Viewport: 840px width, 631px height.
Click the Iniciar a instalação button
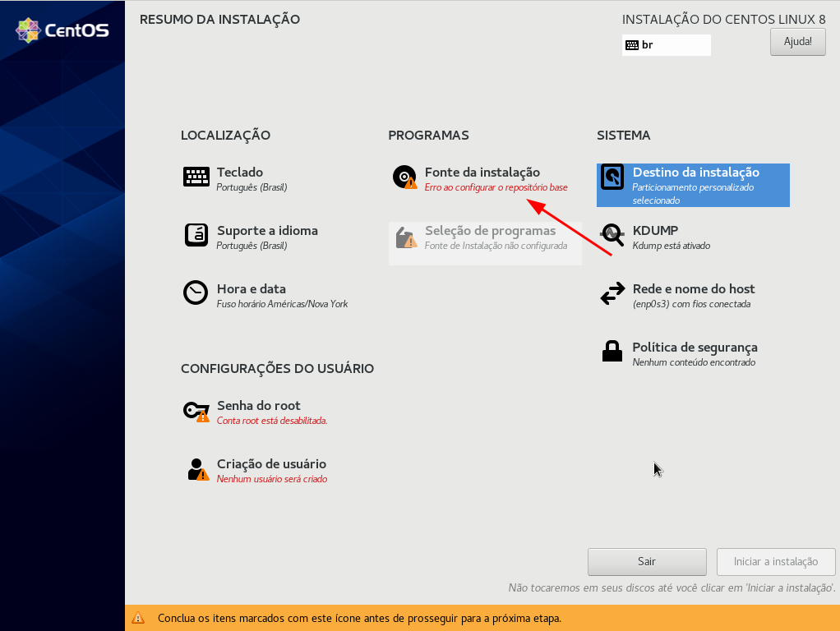point(776,561)
